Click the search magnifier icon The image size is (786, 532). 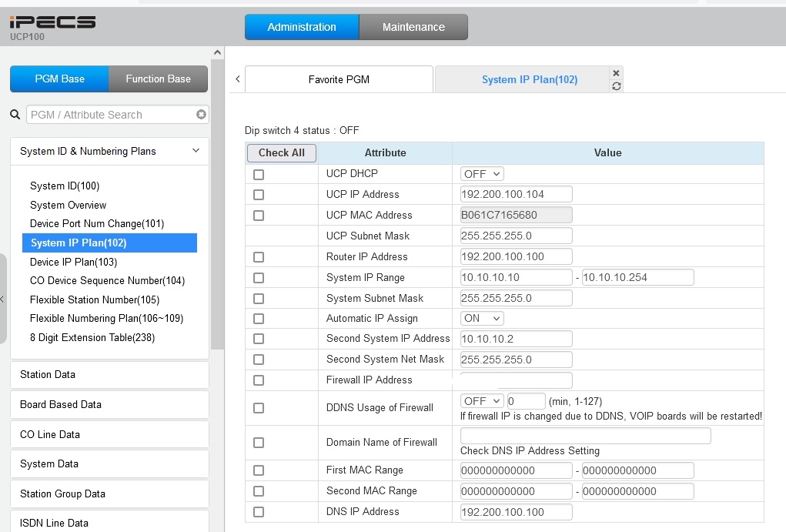pos(15,115)
